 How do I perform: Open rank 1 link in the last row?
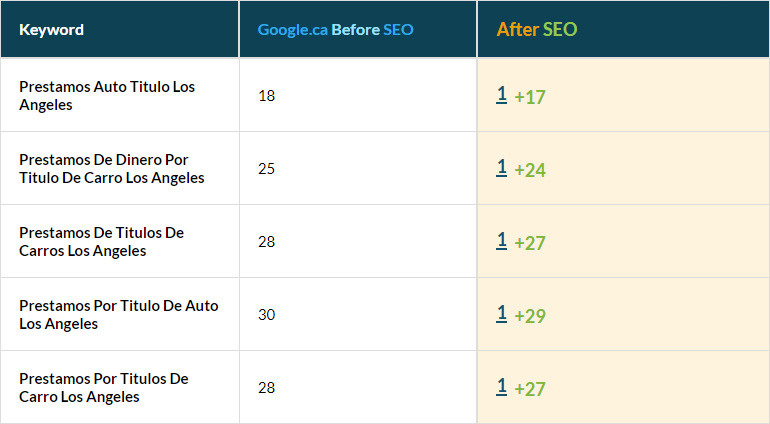[x=502, y=387]
